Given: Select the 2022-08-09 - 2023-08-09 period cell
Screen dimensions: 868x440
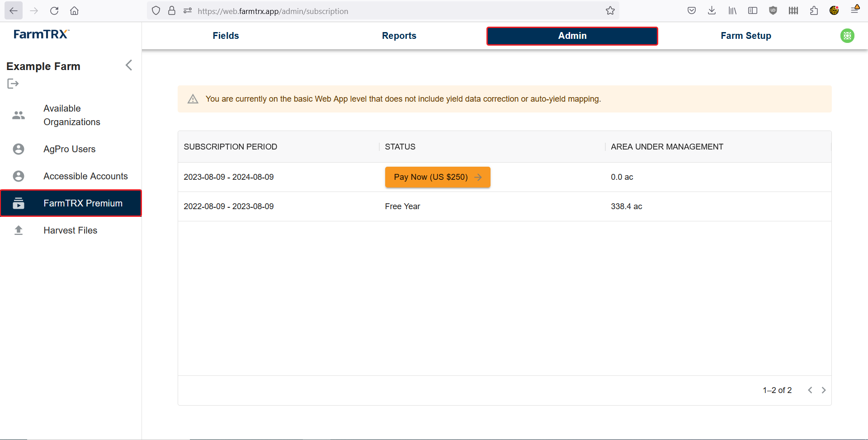Looking at the screenshot, I should click(x=229, y=206).
